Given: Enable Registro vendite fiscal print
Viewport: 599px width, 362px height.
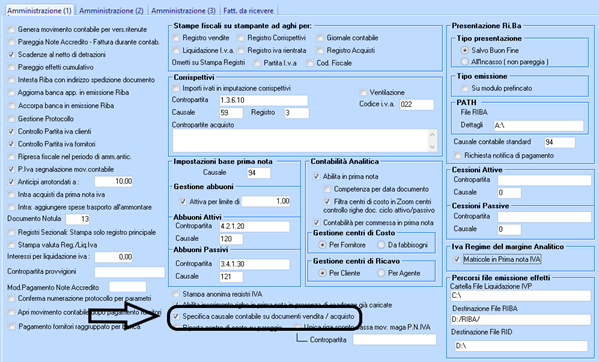Looking at the screenshot, I should point(176,38).
